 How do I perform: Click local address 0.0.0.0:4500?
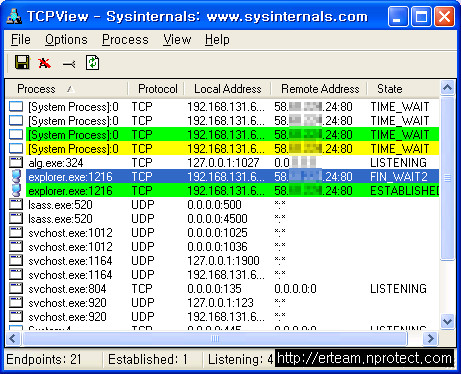click(x=217, y=219)
